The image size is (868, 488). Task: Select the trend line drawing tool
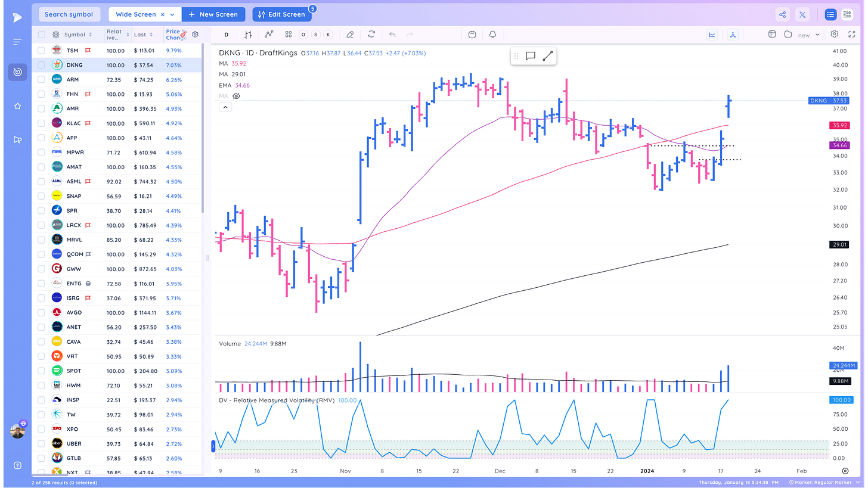[x=548, y=56]
